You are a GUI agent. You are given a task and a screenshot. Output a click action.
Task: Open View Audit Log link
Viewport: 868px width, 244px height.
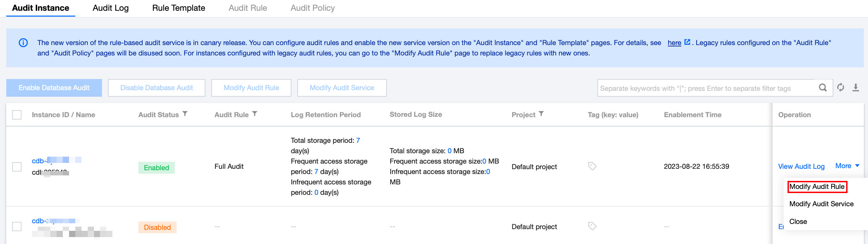(x=801, y=166)
